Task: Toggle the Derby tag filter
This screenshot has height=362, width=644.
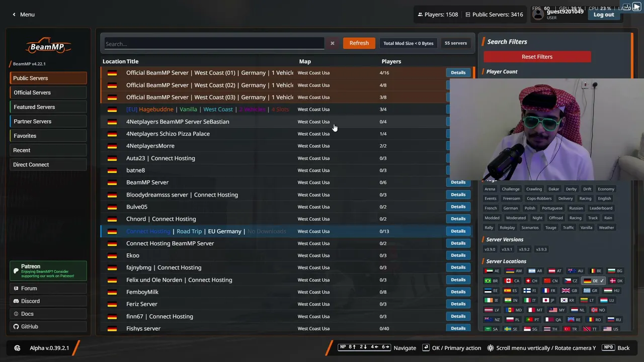Action: click(571, 189)
